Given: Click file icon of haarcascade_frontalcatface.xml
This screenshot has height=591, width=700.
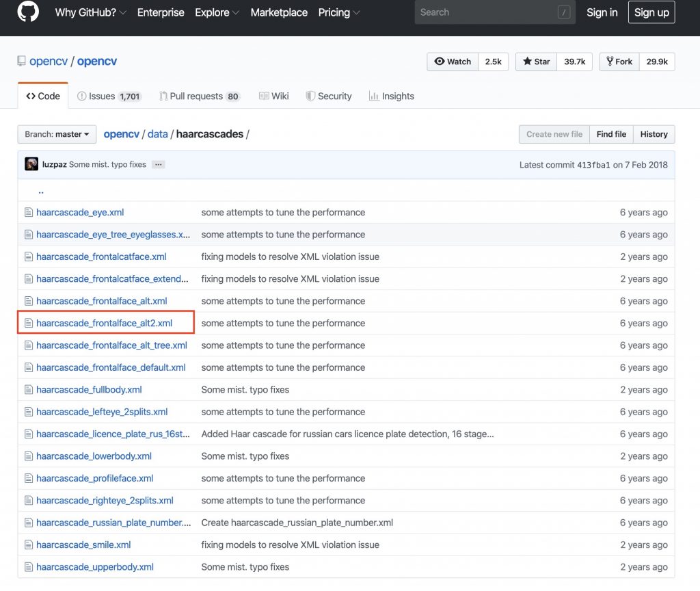Looking at the screenshot, I should pos(29,257).
